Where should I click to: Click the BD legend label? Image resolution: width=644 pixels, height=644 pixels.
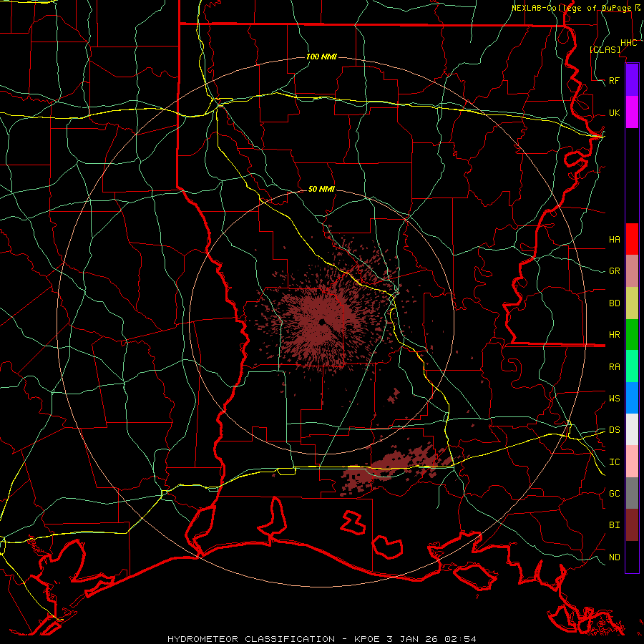click(x=615, y=303)
